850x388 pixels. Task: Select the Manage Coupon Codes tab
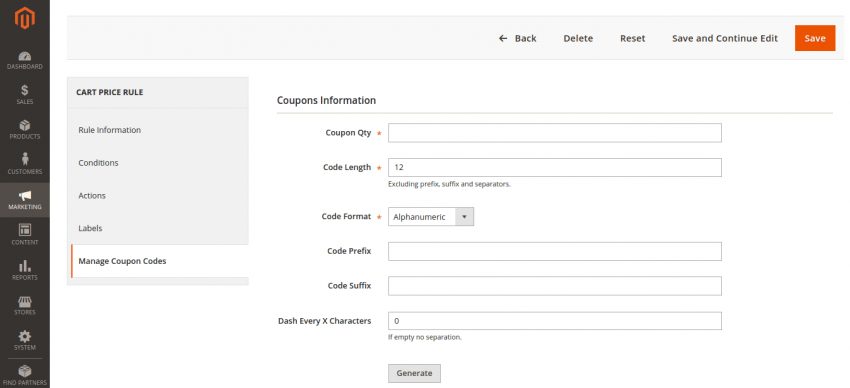tap(160, 261)
